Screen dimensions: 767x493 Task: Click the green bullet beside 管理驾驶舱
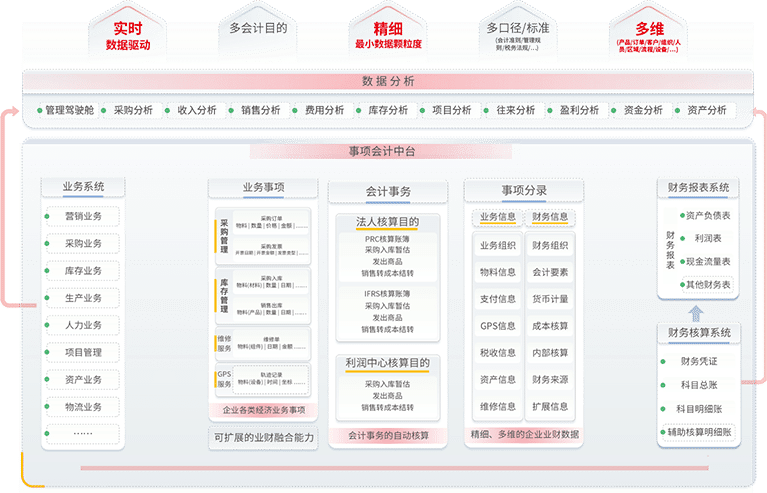39,110
